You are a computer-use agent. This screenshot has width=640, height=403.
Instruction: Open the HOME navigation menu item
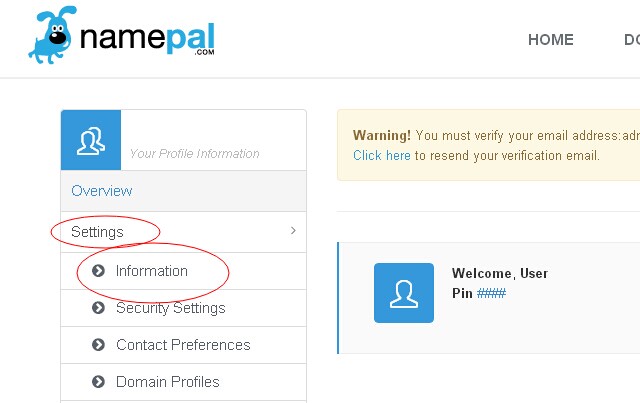coord(550,40)
